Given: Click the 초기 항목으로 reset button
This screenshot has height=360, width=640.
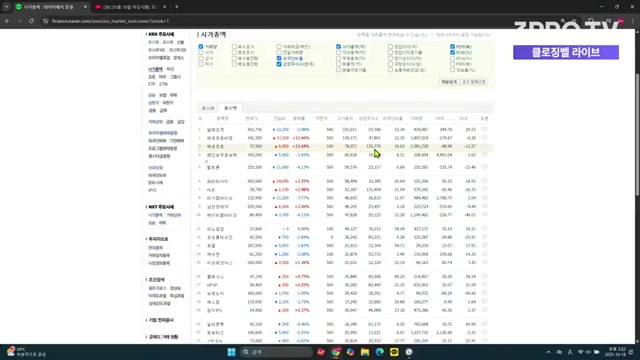Looking at the screenshot, I should coord(474,82).
